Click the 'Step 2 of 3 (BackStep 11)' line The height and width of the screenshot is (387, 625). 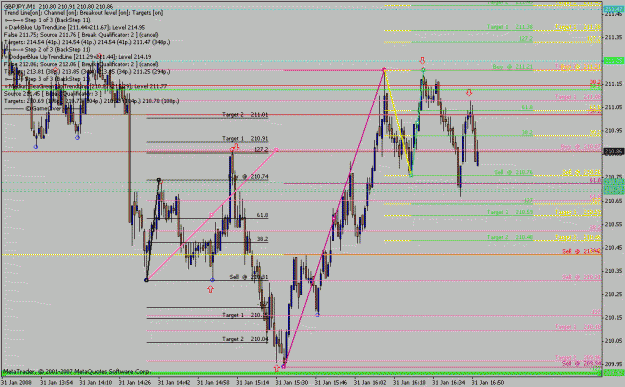pos(47,49)
